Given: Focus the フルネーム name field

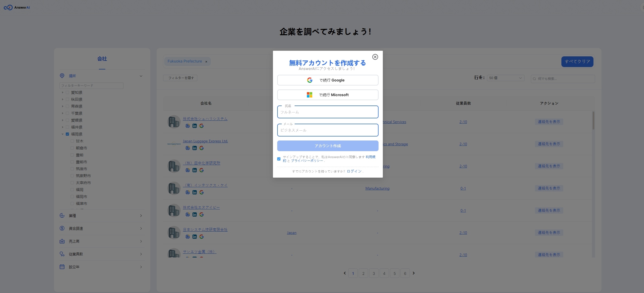Looking at the screenshot, I should [328, 112].
